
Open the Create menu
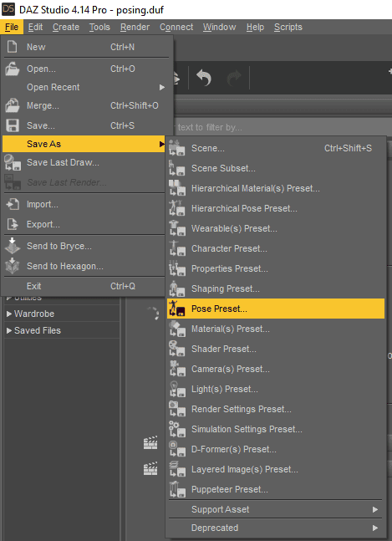(x=66, y=27)
